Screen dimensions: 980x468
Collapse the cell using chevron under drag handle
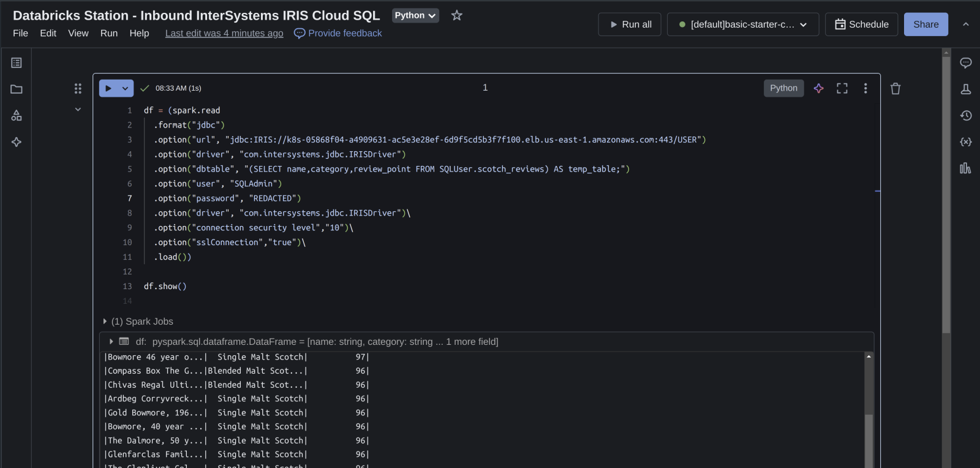click(78, 110)
